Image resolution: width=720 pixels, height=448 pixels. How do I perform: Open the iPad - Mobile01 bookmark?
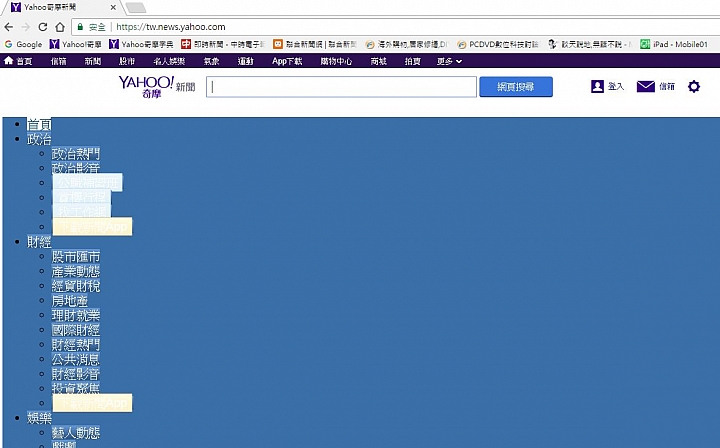(674, 44)
